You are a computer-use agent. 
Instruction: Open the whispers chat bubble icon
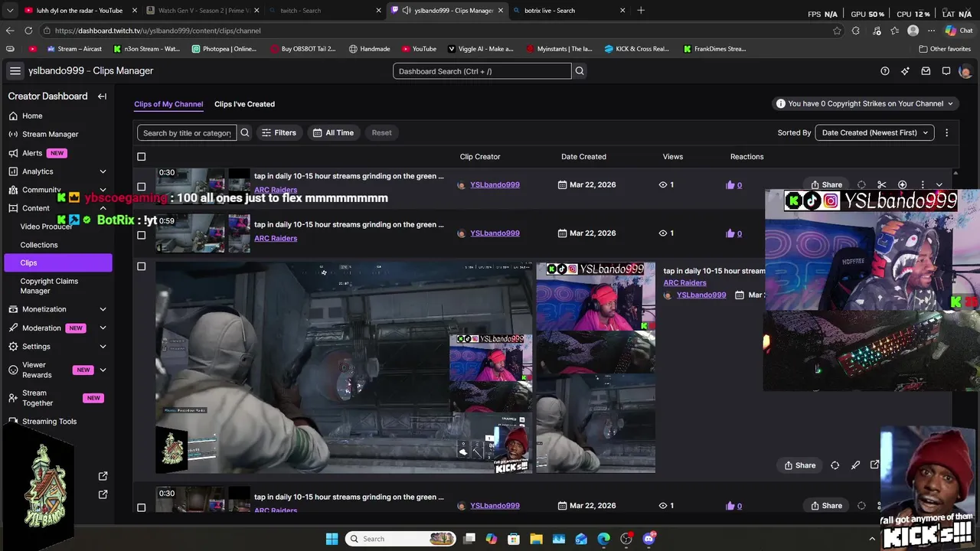pos(946,71)
